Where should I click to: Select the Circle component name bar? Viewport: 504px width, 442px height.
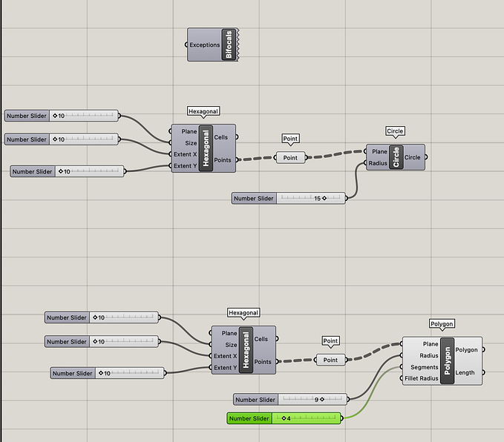[x=396, y=157]
